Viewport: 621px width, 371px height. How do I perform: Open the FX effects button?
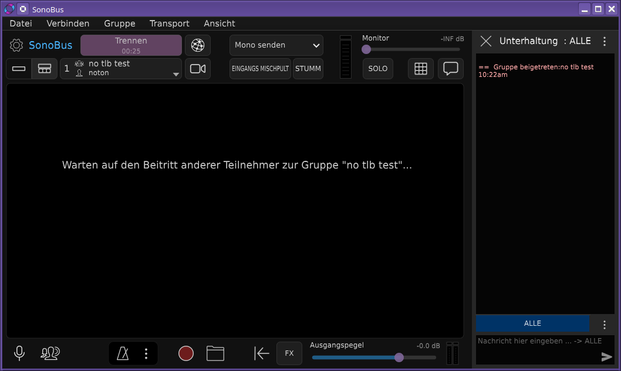(x=289, y=353)
